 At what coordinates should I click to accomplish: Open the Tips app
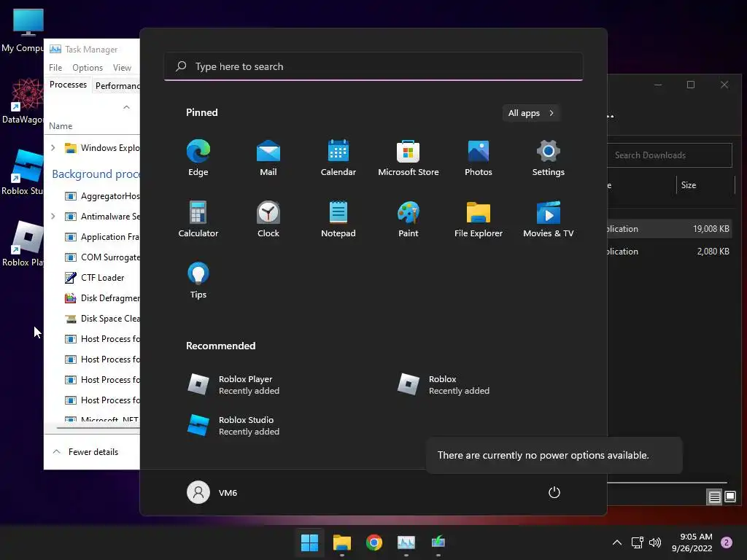[198, 281]
